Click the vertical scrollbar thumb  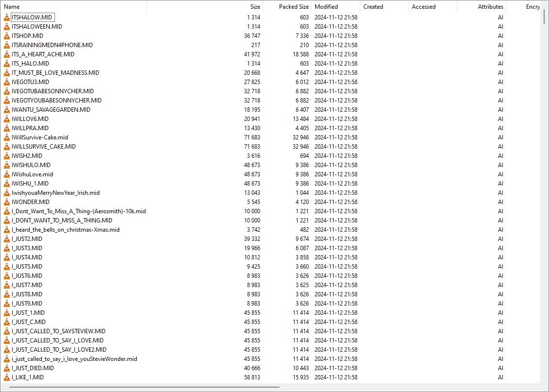tap(545, 17)
